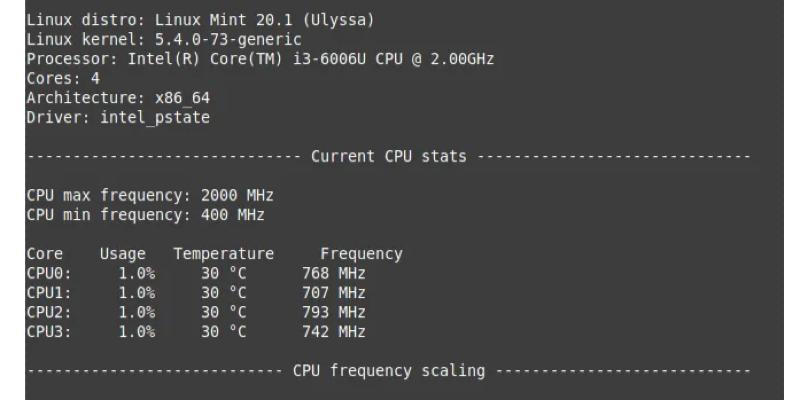Click the Driver intel_pstate line

click(118, 118)
